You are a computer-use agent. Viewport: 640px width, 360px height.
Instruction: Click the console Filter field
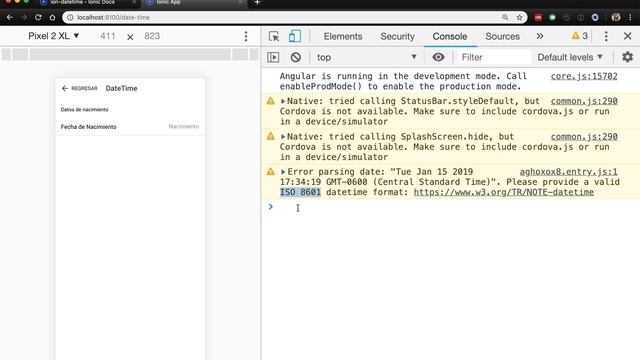coord(494,57)
